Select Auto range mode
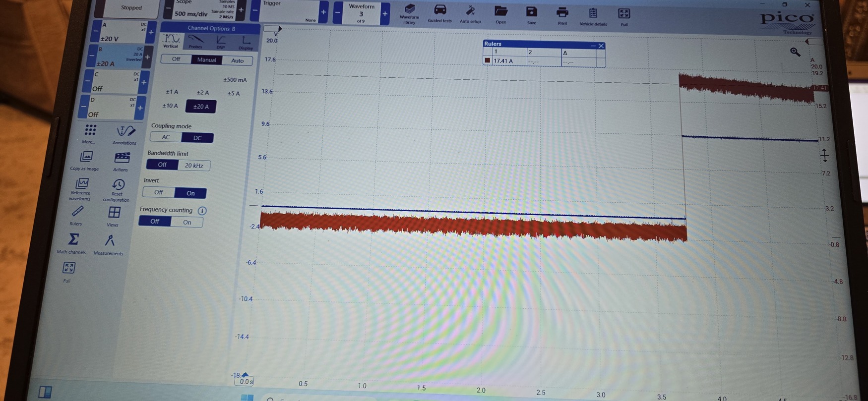The width and height of the screenshot is (868, 401). pyautogui.click(x=238, y=60)
